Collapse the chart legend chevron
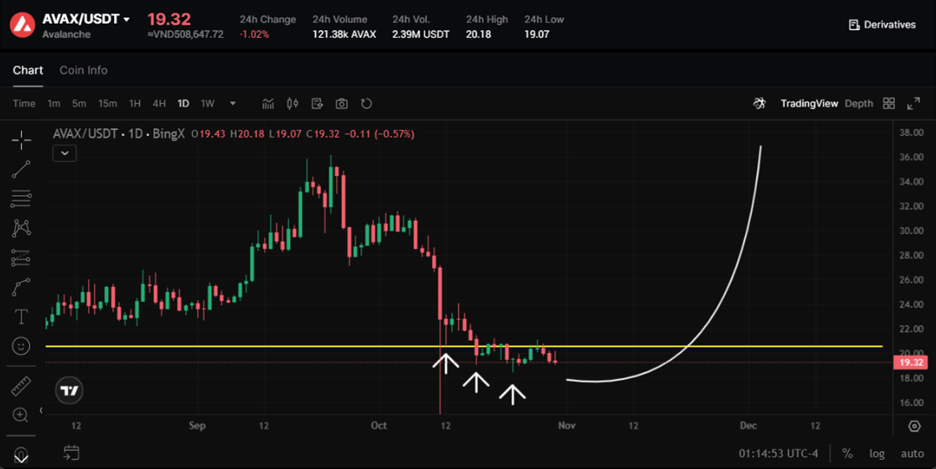Viewport: 936px width, 469px height. point(64,153)
